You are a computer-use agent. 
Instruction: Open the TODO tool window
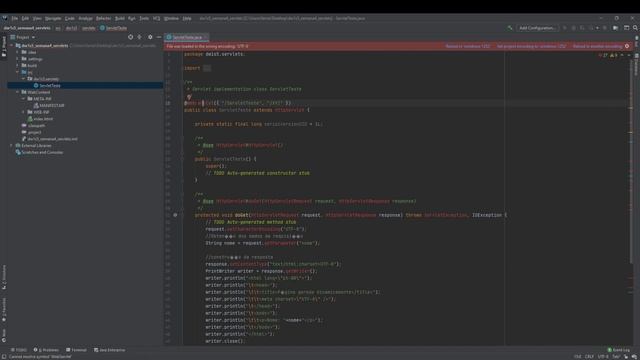19,350
